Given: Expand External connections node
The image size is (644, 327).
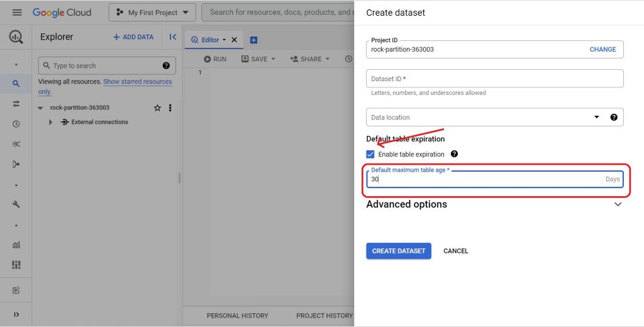Looking at the screenshot, I should click(50, 122).
